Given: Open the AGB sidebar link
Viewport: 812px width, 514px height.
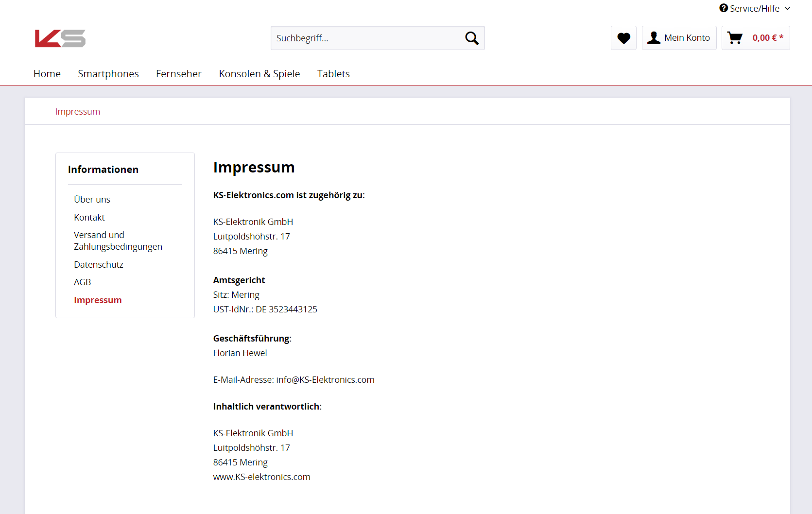Looking at the screenshot, I should [x=83, y=282].
